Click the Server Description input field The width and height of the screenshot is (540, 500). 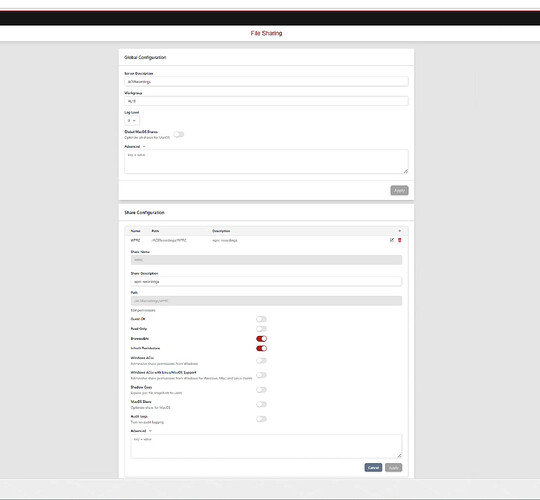[x=266, y=82]
